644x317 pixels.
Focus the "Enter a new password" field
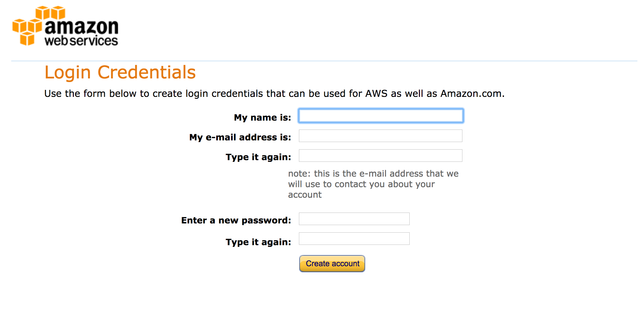tap(354, 219)
